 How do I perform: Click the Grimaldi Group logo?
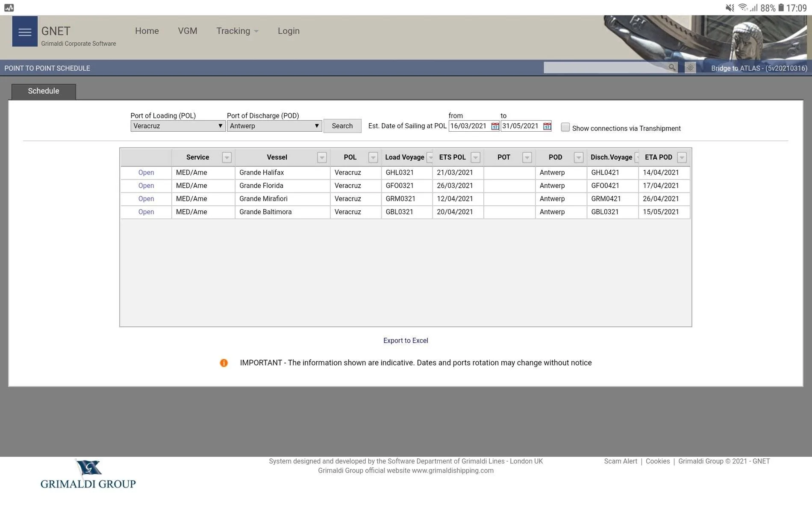pos(88,474)
